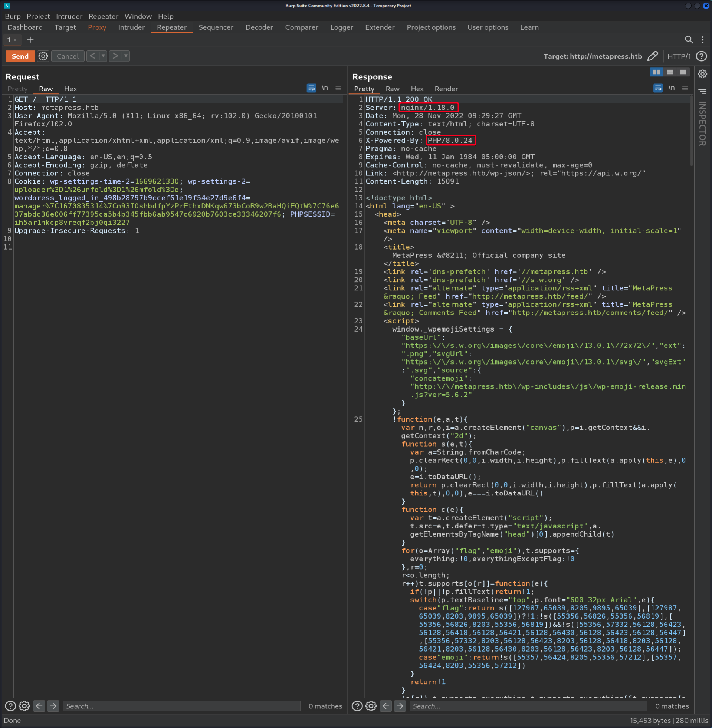
Task: Click the Cancel button
Action: pyautogui.click(x=68, y=56)
